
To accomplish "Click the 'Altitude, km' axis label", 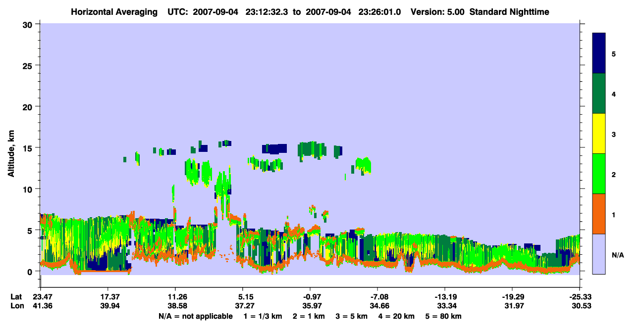I will click(11, 153).
